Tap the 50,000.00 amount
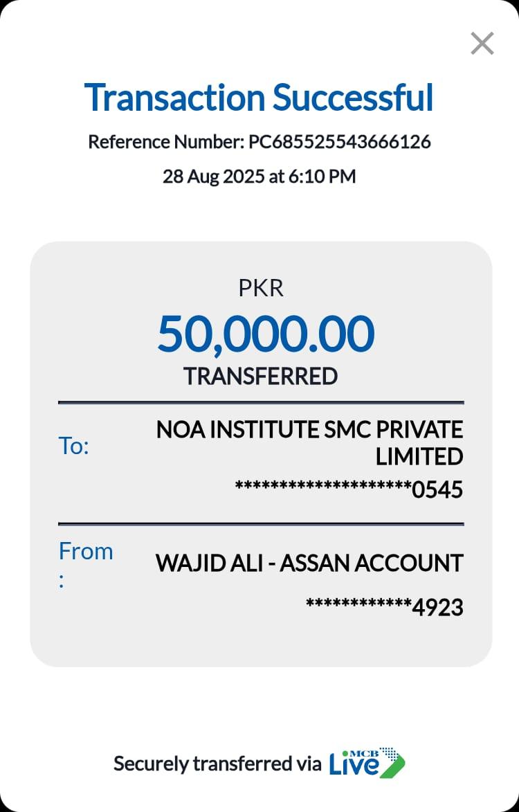Image resolution: width=519 pixels, height=812 pixels. point(266,334)
